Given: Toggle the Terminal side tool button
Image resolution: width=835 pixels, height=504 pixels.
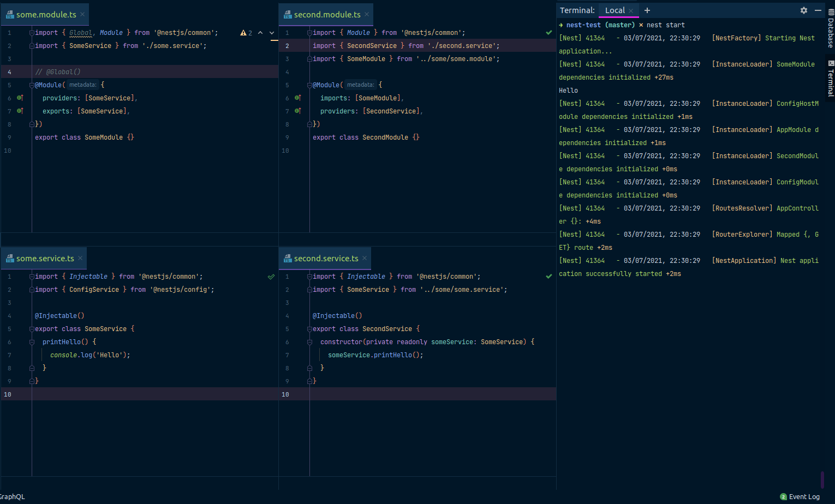Looking at the screenshot, I should [831, 79].
